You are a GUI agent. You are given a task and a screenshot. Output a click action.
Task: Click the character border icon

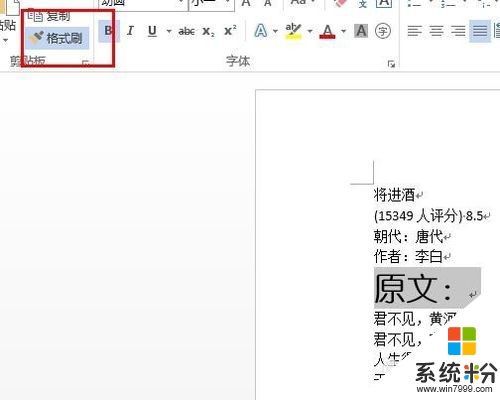coord(384,4)
